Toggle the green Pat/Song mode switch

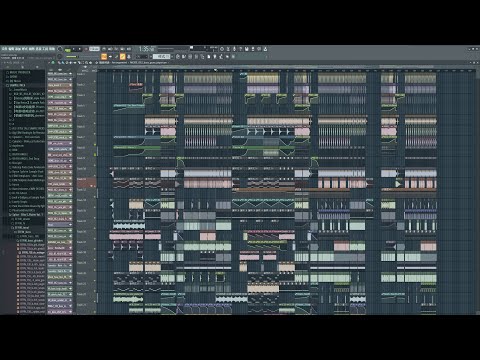pyautogui.click(x=68, y=50)
